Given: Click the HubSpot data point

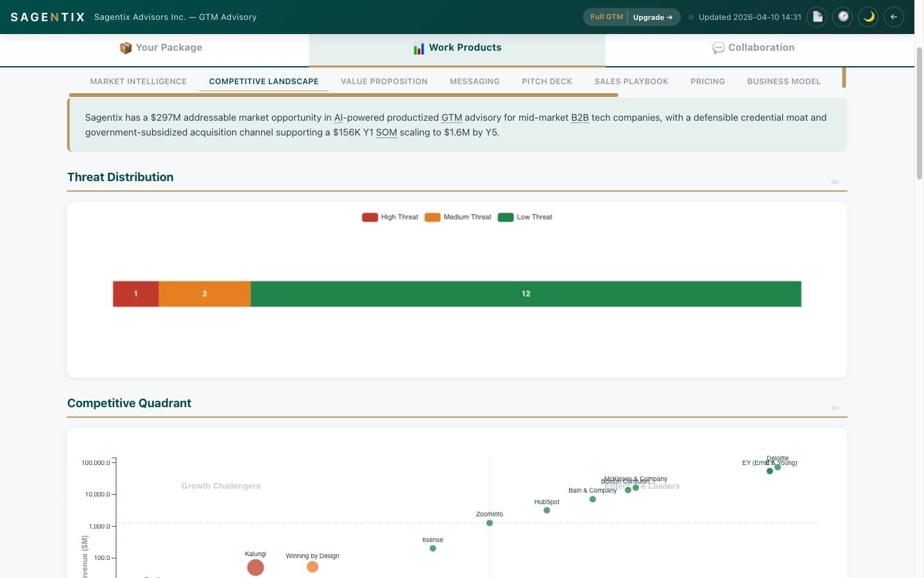Looking at the screenshot, I should pyautogui.click(x=547, y=511).
